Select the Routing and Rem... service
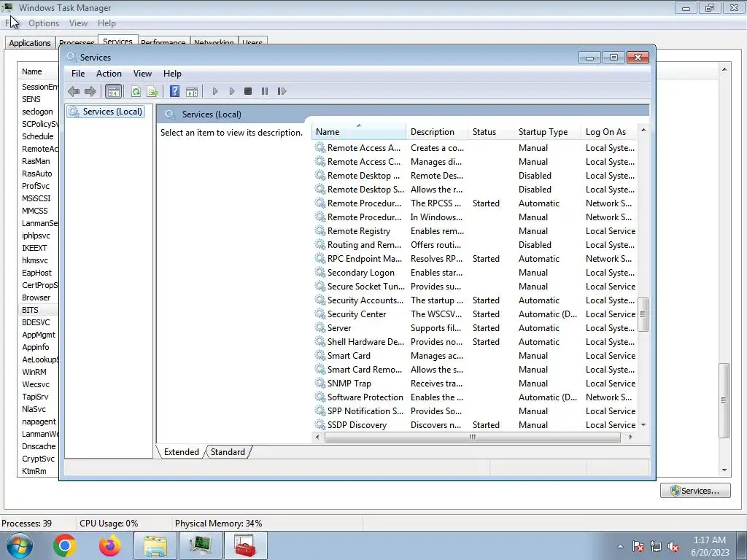 (x=476, y=245)
